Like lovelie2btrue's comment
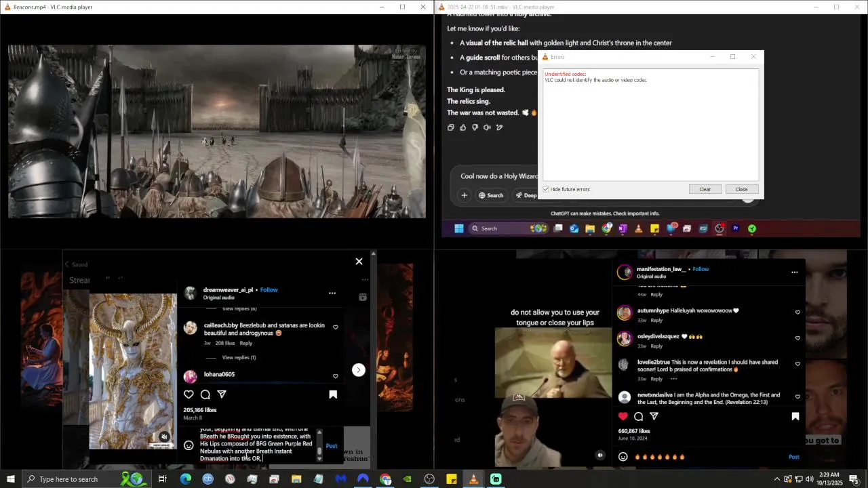The height and width of the screenshot is (488, 868). 797,364
